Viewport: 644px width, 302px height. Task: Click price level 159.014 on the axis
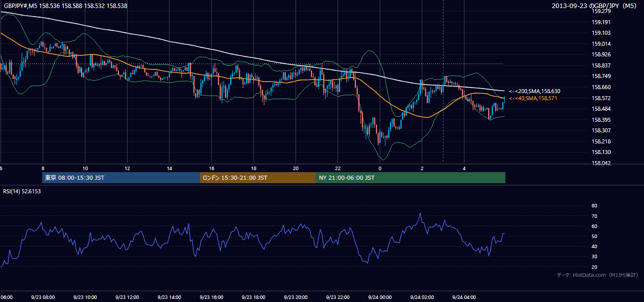pyautogui.click(x=601, y=44)
